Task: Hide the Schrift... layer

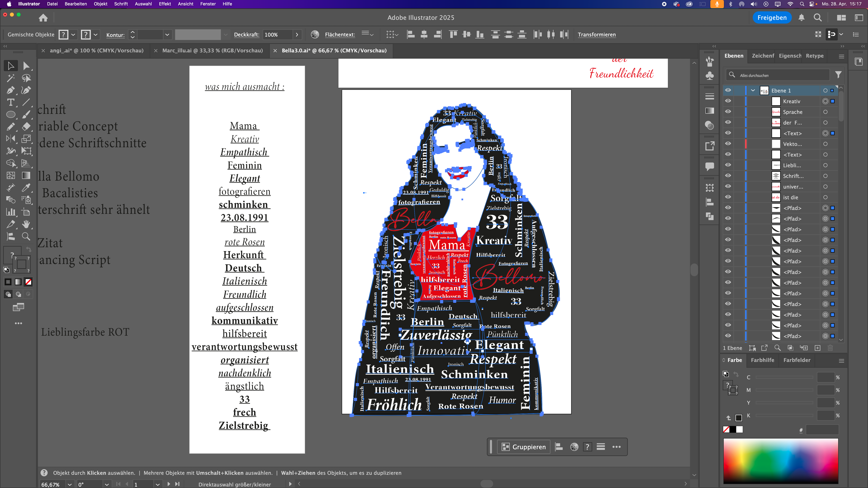Action: [728, 176]
